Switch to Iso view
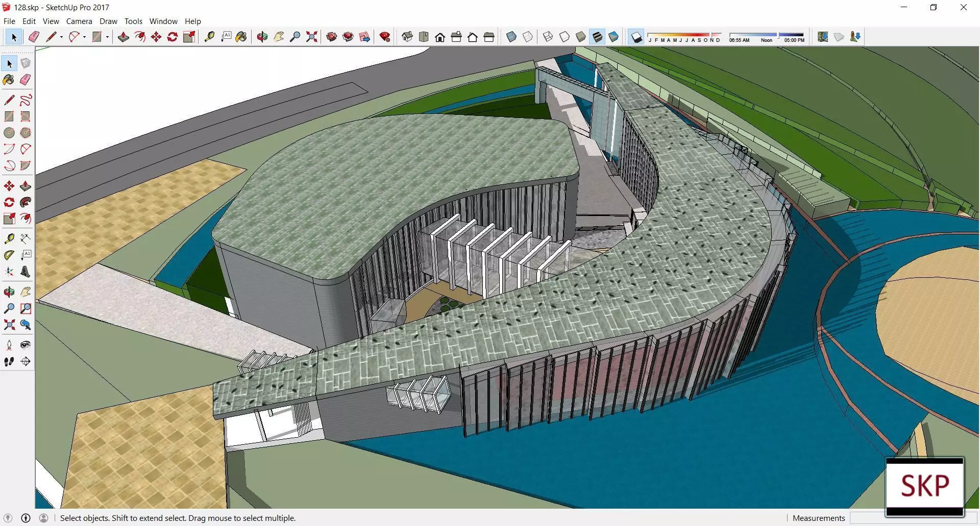980x526 pixels. [407, 37]
